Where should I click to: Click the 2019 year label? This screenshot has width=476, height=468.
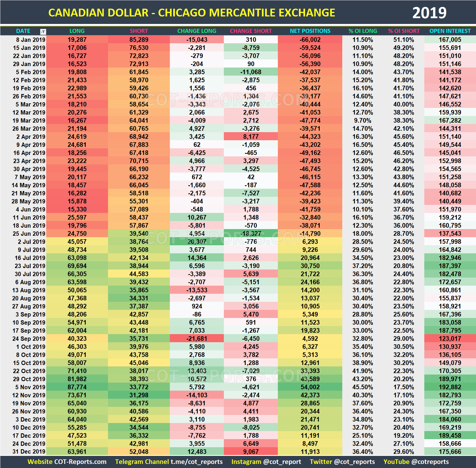(x=430, y=12)
